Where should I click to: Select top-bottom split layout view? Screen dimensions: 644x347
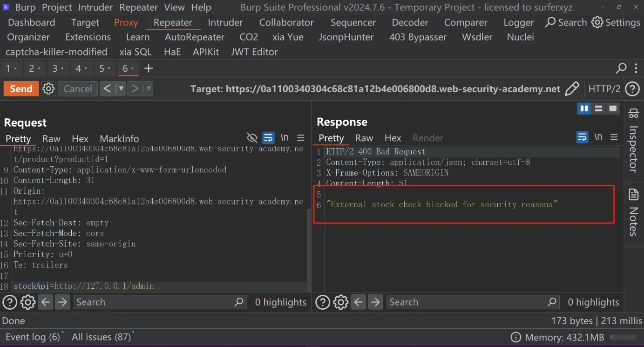599,109
